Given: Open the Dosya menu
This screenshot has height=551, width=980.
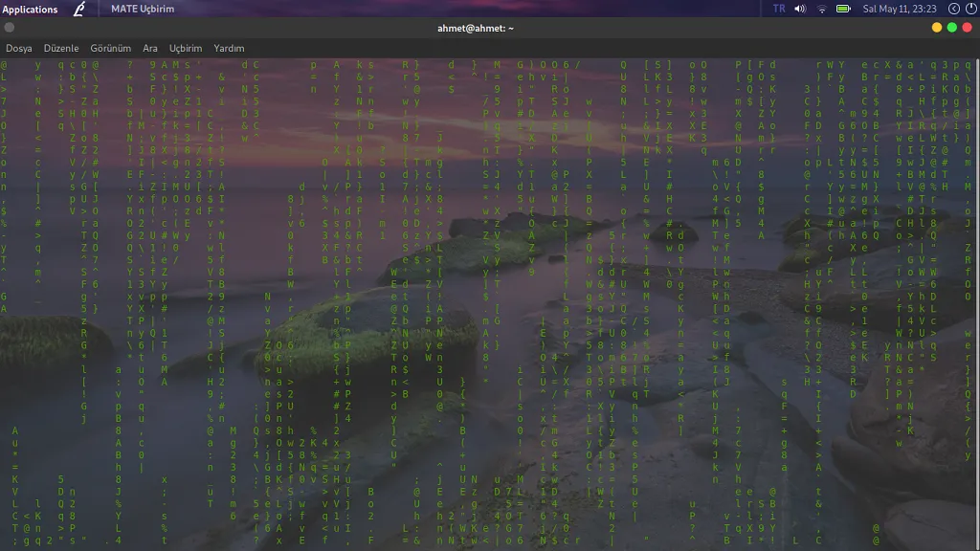Looking at the screenshot, I should (x=19, y=48).
